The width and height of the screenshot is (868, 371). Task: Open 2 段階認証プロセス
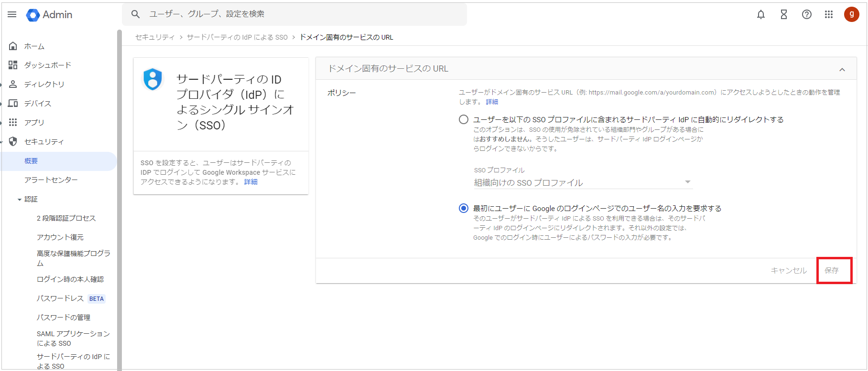click(x=66, y=218)
